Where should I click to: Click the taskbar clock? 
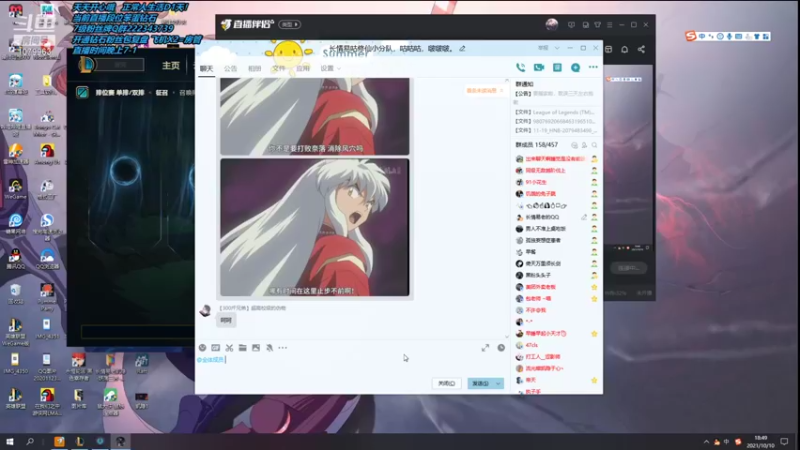point(760,442)
